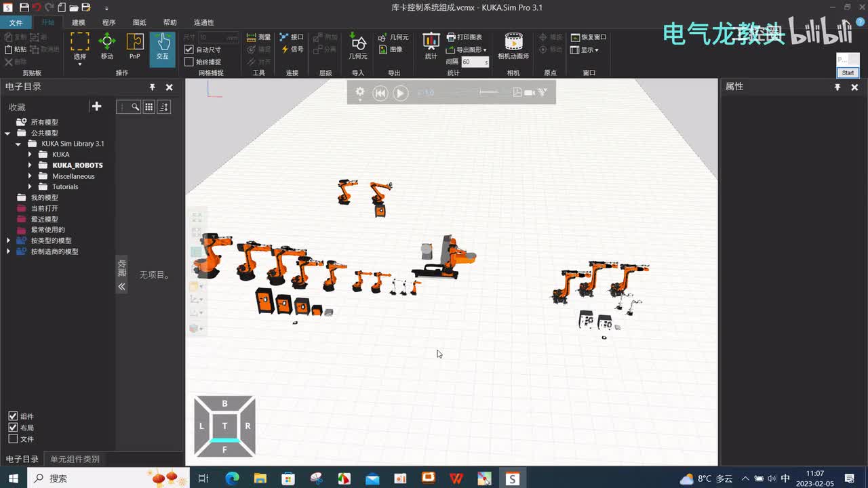
Task: Open the 显示 dropdown in window group
Action: 585,49
